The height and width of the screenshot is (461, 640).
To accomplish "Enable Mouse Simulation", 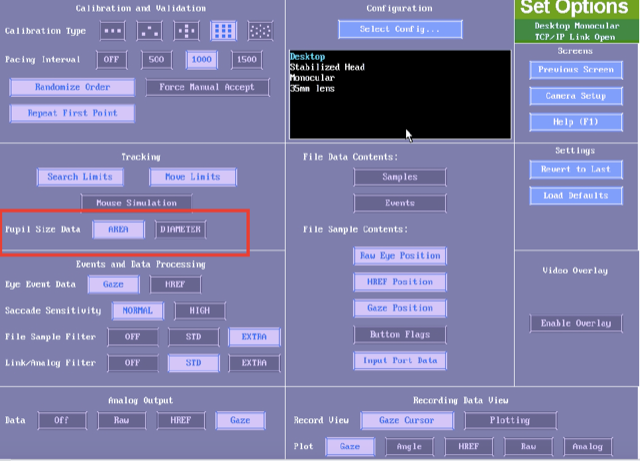I will 136,203.
